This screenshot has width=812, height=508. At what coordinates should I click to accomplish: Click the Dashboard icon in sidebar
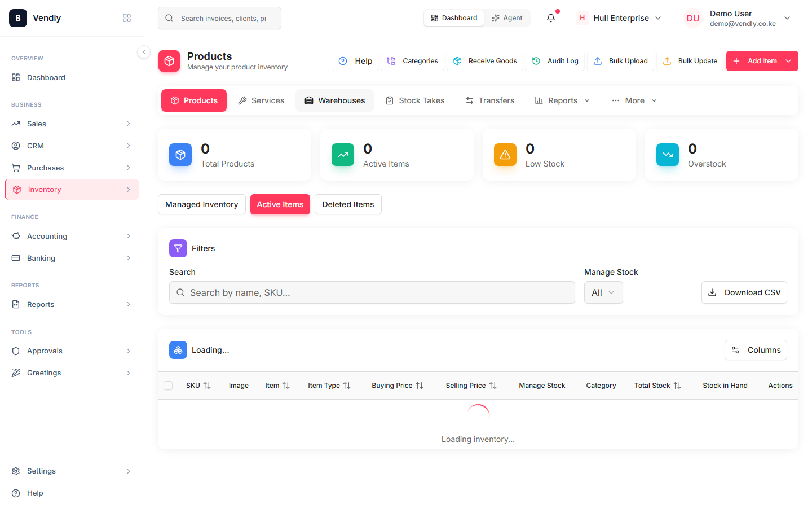(16, 77)
